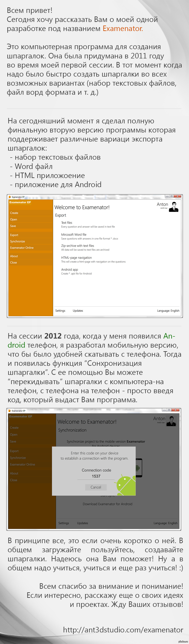This screenshot has height=644, width=189.
Task: Click Updates at the bottom of the Export window
Action: point(78,311)
